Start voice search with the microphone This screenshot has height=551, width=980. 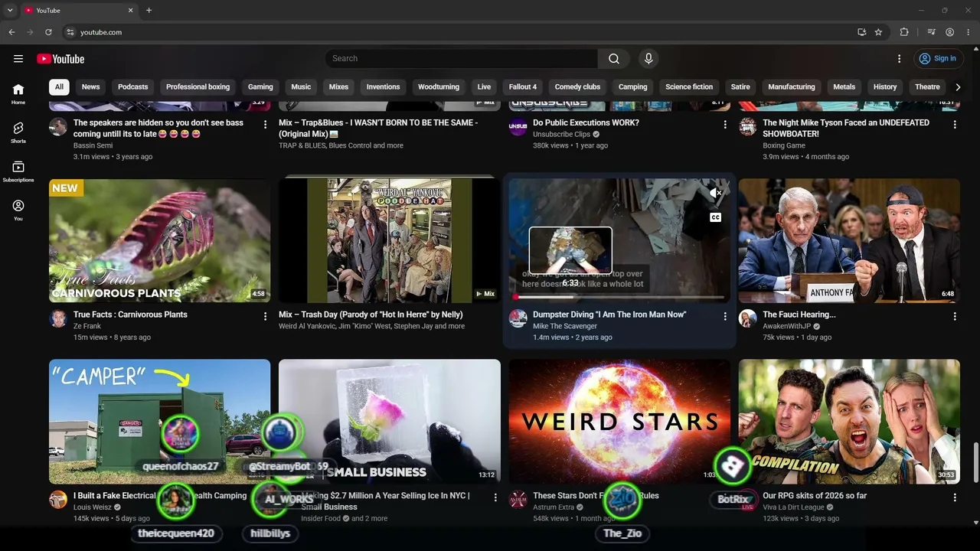click(648, 59)
